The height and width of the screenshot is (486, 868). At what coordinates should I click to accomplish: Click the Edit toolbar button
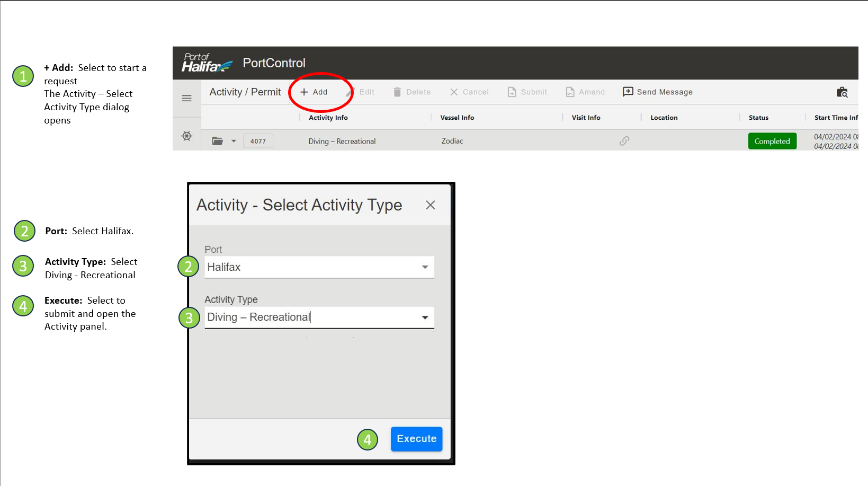click(x=361, y=92)
